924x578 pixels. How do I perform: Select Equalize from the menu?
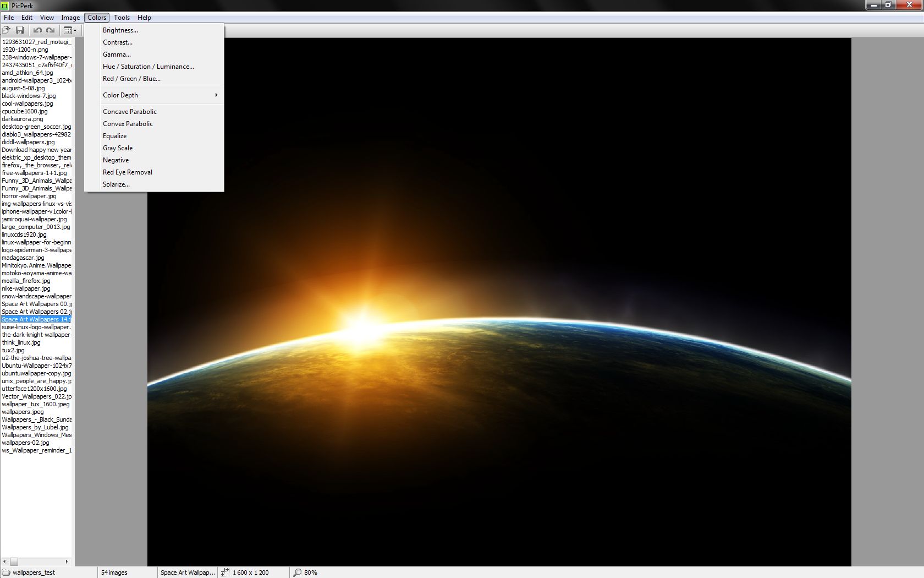tap(154, 136)
